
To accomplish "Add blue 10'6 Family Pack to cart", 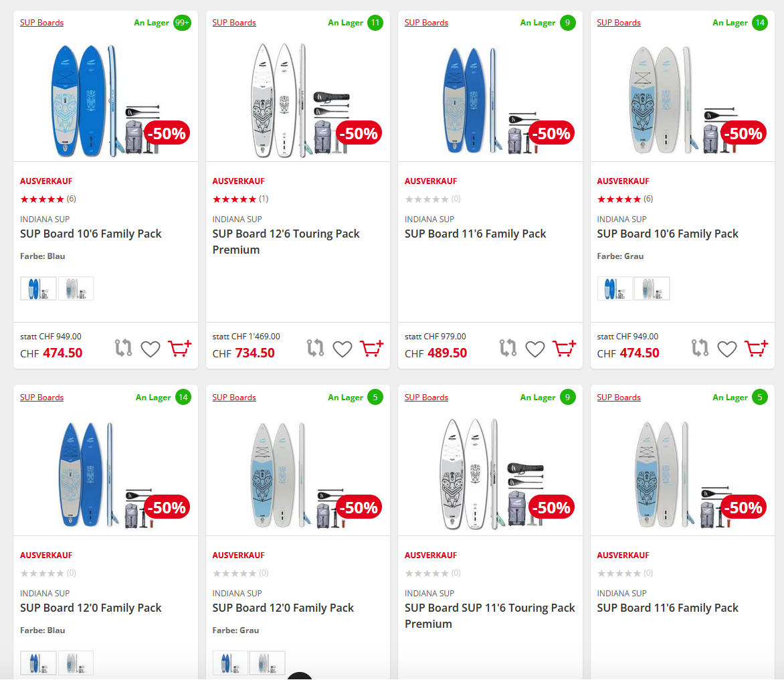I will (179, 348).
